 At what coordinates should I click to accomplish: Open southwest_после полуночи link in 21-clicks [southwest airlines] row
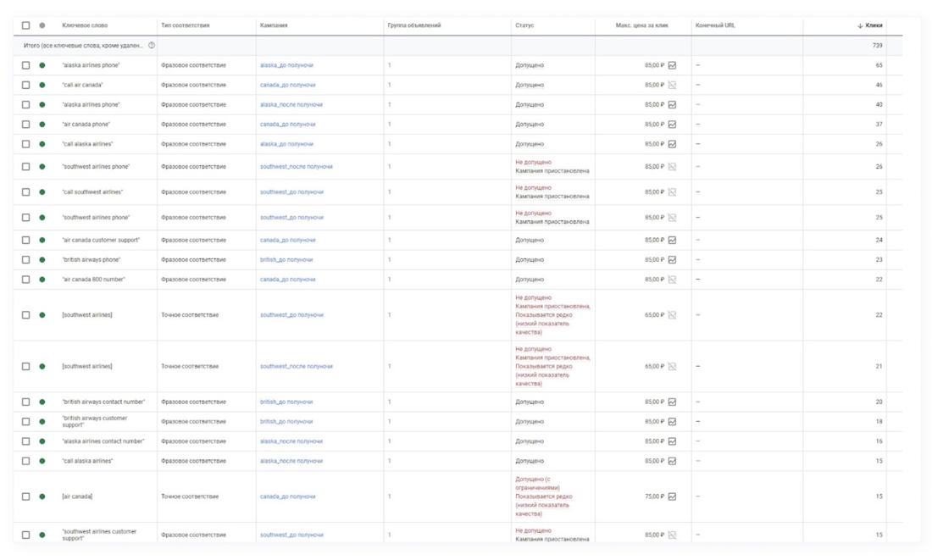296,366
